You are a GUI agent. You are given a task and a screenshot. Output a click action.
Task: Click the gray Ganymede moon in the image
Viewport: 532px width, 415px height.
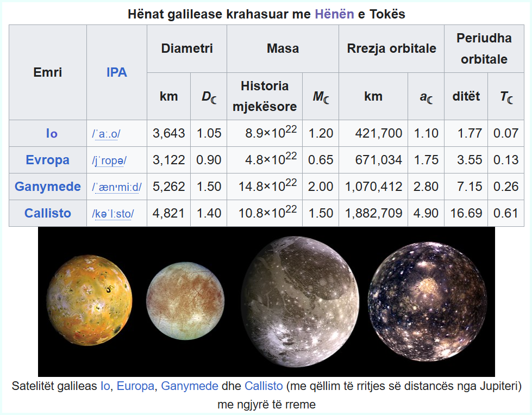tap(300, 301)
